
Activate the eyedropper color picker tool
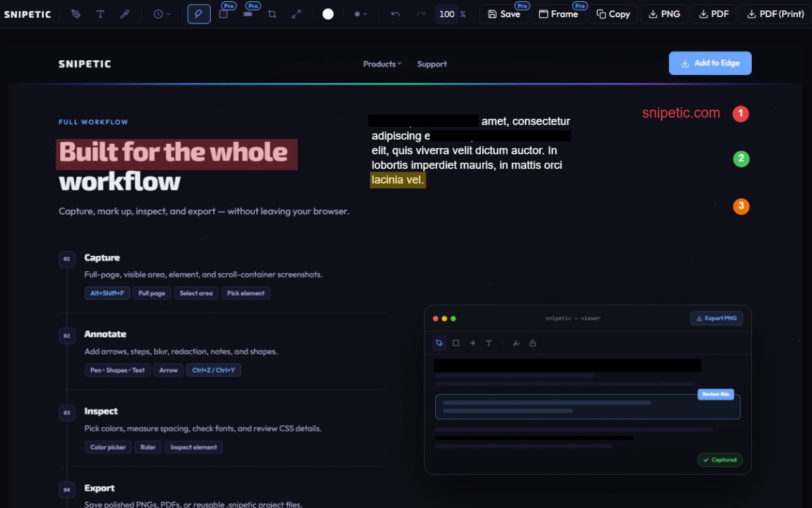coord(125,14)
